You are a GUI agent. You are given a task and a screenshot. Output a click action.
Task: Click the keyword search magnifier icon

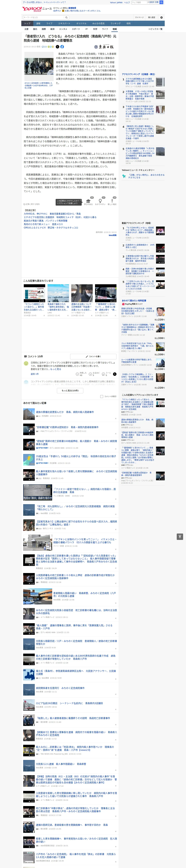[66, 18]
